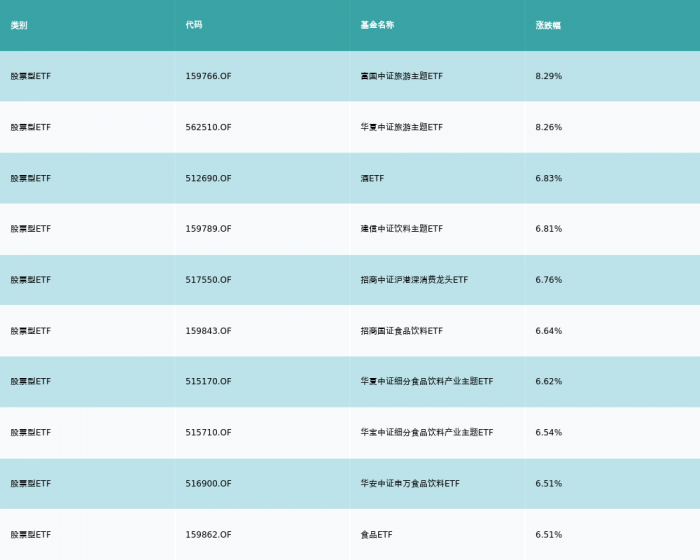
Task: Click 股票型ETF in the 159766.OF row
Action: 31,76
